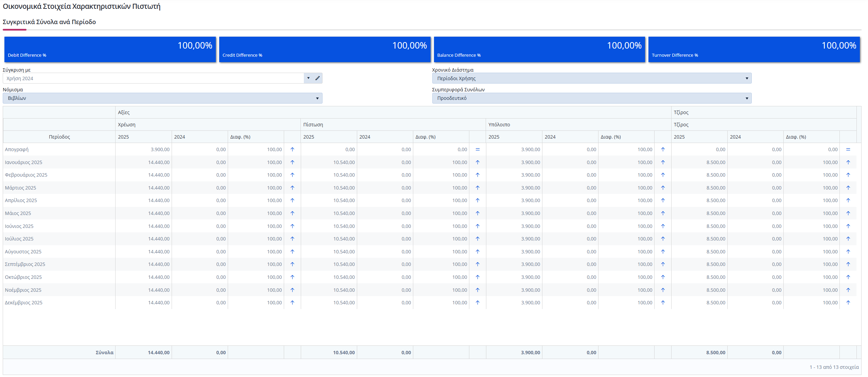Click the turnover equals icon in Απογραφή row
This screenshot has width=868, height=377.
tap(848, 149)
